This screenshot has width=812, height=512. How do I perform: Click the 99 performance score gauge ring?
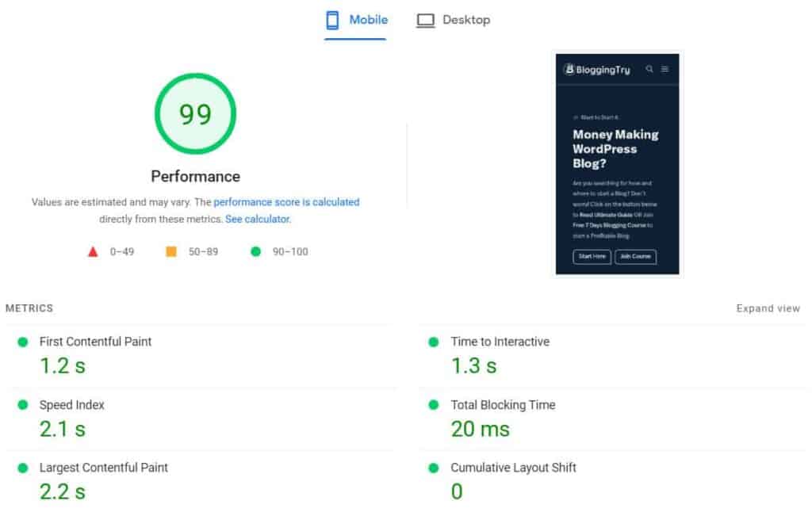click(x=195, y=113)
